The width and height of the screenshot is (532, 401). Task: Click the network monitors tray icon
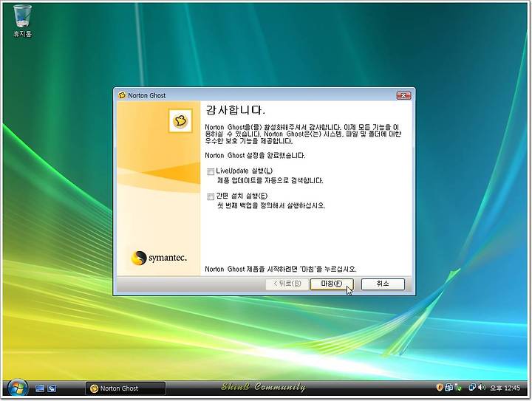(x=472, y=387)
